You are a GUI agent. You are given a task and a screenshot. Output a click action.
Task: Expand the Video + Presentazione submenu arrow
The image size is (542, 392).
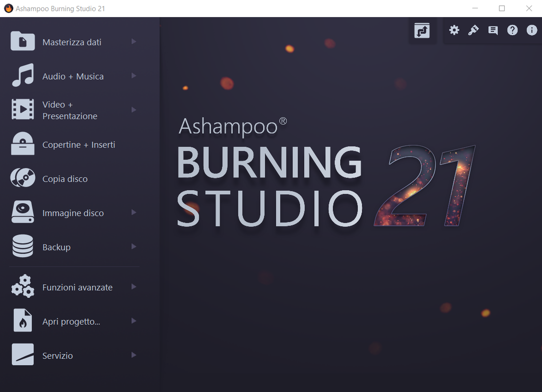[134, 110]
